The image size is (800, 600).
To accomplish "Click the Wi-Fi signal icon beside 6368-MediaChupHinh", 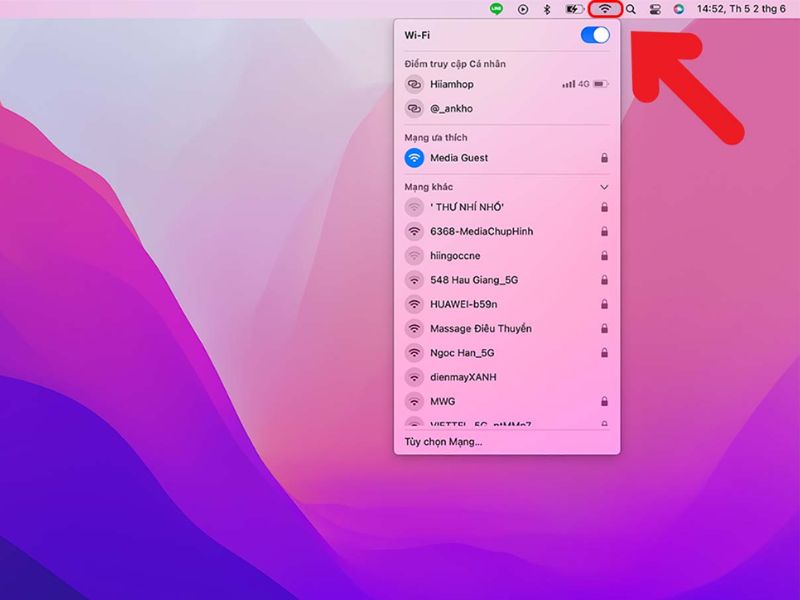I will [x=414, y=232].
